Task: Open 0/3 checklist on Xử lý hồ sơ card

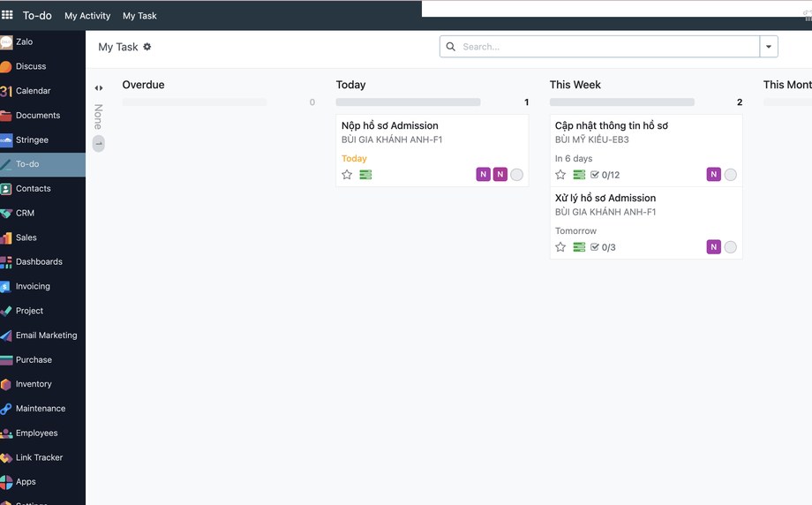Action: (604, 247)
